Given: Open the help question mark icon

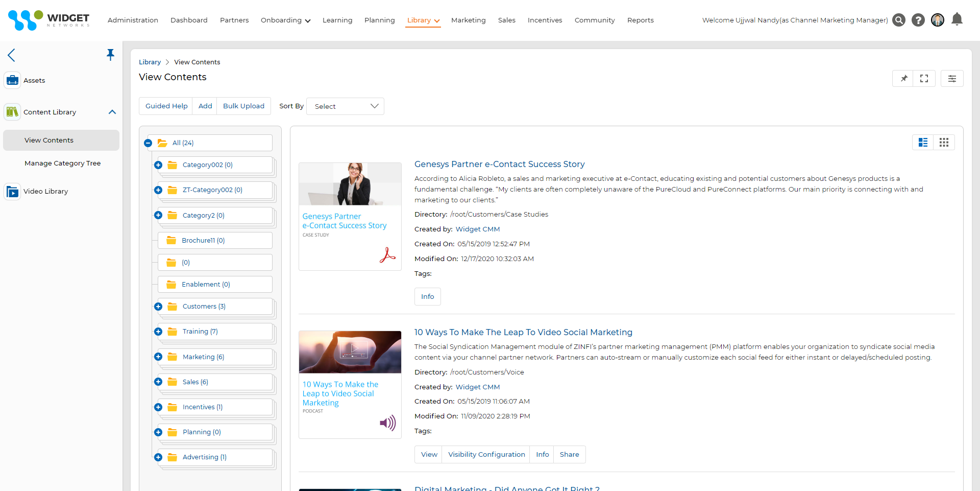Looking at the screenshot, I should point(918,20).
